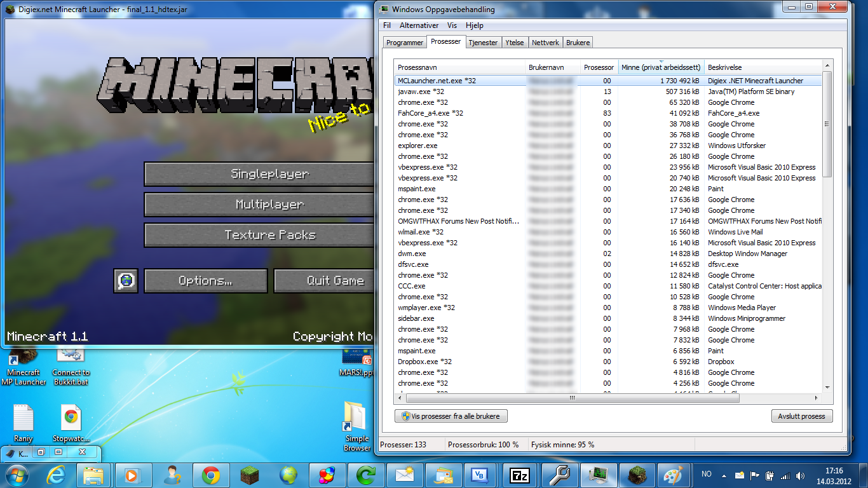Open Windows Explorer folder icon in taskbar
This screenshot has height=488, width=868.
click(x=95, y=475)
